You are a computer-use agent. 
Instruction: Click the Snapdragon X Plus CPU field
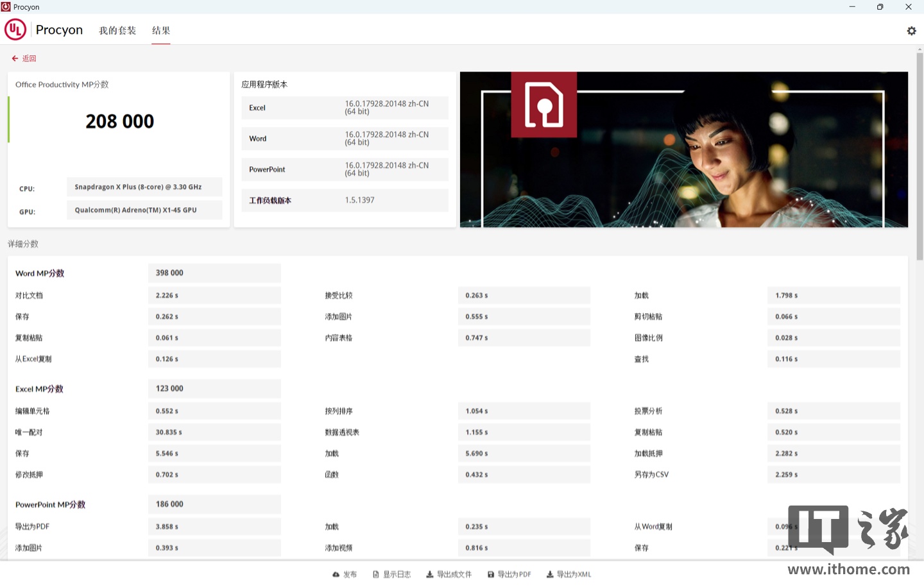click(144, 187)
